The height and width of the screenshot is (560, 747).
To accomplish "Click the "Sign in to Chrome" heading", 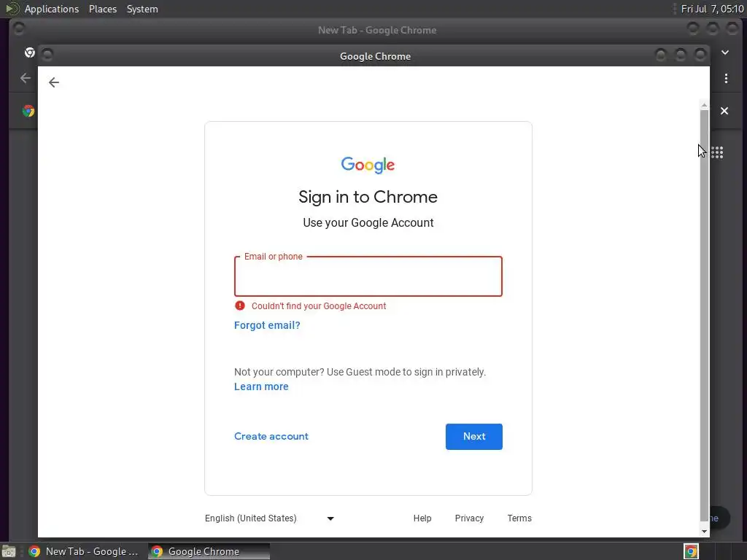I will [x=368, y=197].
